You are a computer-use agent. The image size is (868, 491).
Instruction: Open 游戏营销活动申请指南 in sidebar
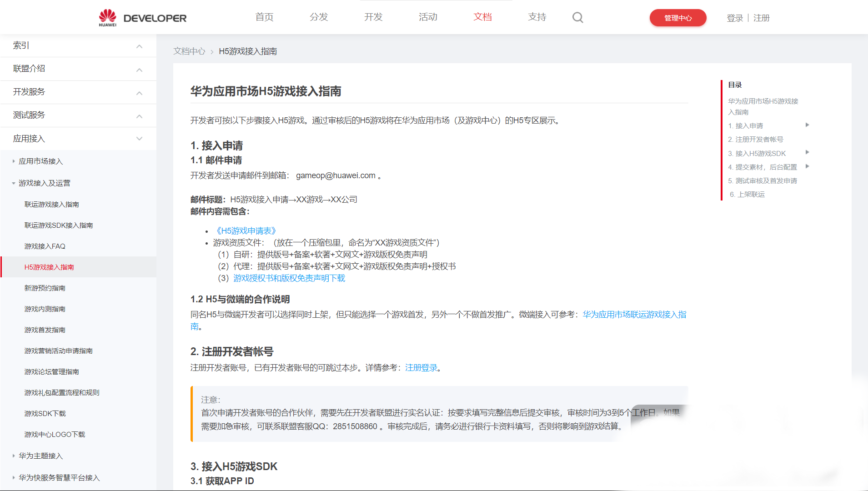click(58, 351)
